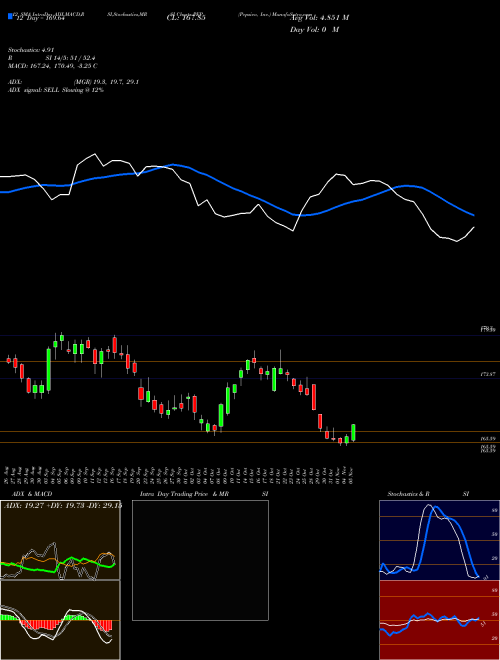500x660 pixels.
Task: Click the 'Intra Day Trading Price & MR' title
Action: [184, 494]
